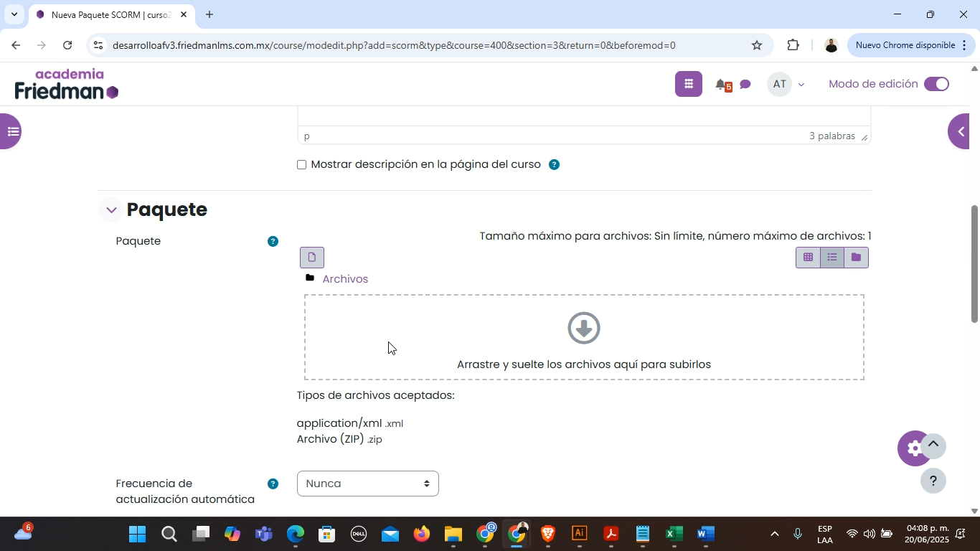
Task: Open help for Paquete field
Action: tap(273, 241)
